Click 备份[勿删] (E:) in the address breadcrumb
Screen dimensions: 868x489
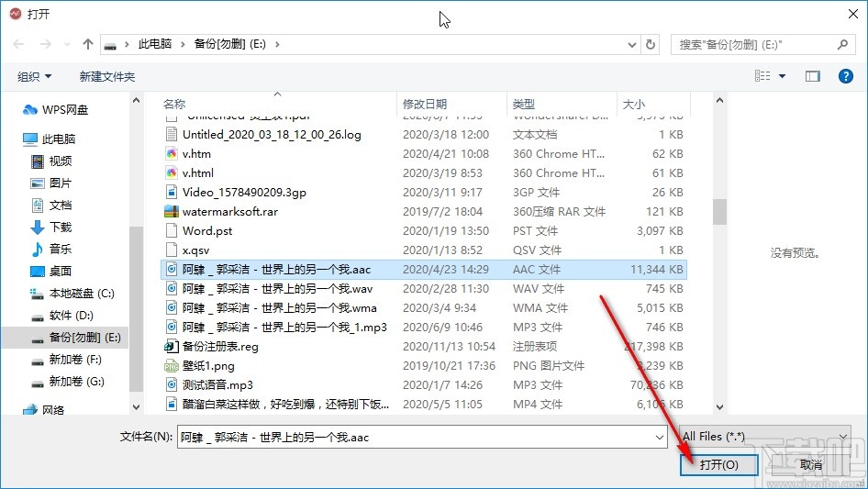229,44
